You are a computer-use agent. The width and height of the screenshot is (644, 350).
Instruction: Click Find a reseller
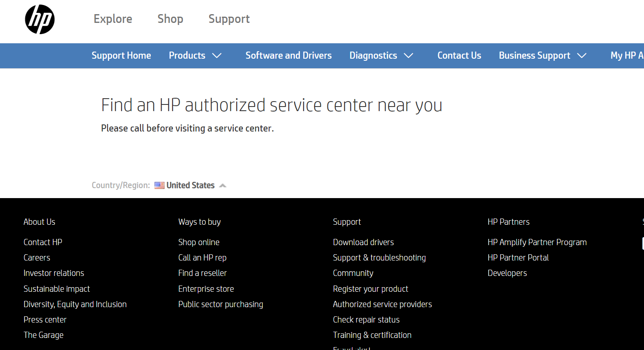[202, 273]
